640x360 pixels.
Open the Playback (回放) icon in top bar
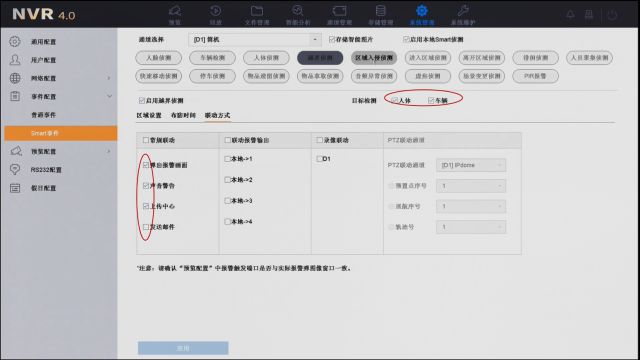pos(216,11)
